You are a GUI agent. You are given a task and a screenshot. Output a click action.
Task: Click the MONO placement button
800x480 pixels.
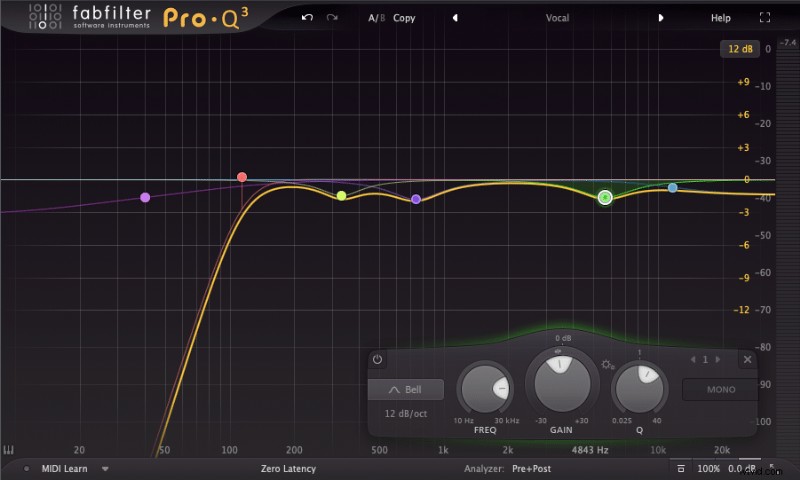tap(720, 390)
